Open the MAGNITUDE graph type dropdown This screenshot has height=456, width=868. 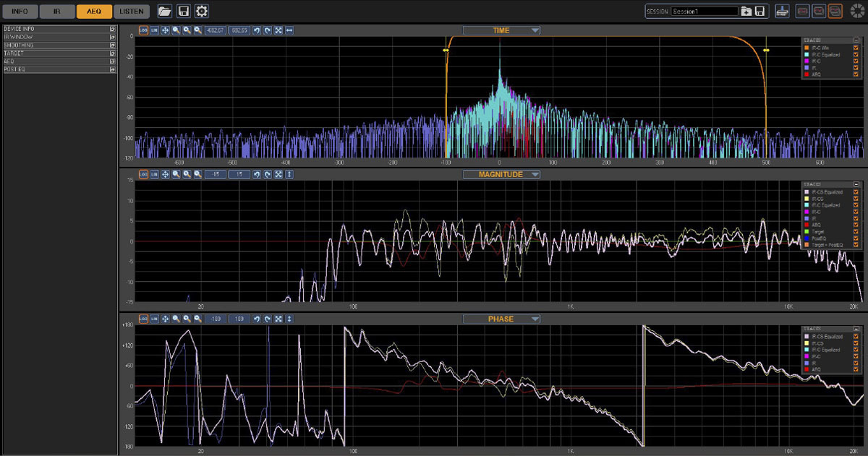coord(501,174)
